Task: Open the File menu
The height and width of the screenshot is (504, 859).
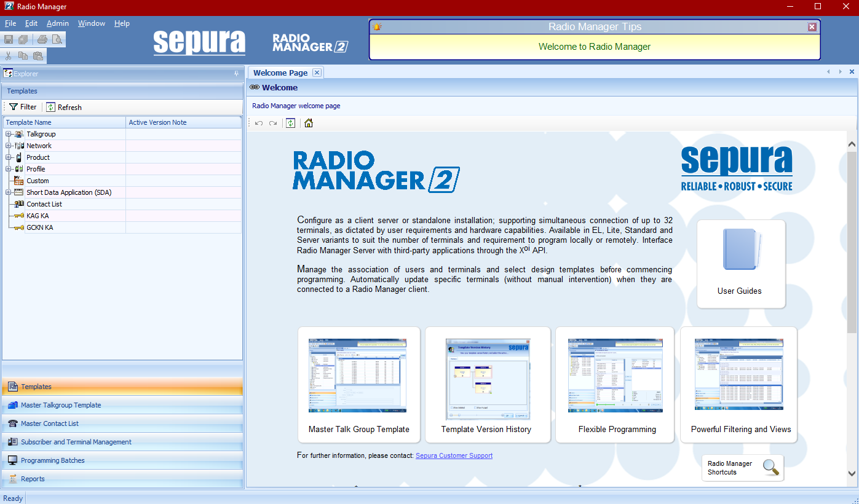Action: [x=10, y=23]
